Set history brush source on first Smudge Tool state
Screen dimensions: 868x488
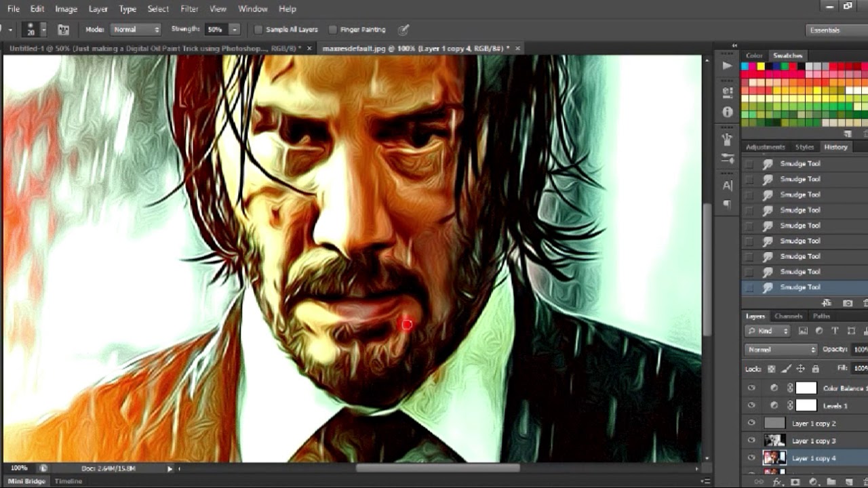[x=749, y=164]
